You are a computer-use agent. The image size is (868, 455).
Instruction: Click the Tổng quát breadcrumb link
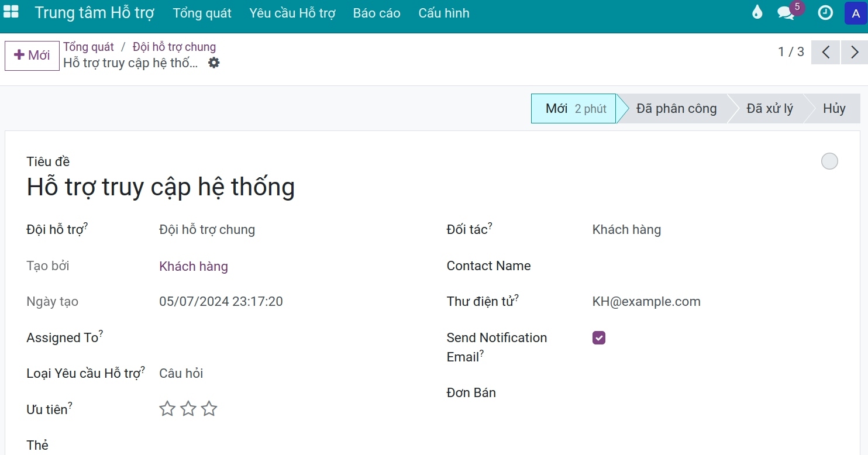tap(88, 47)
